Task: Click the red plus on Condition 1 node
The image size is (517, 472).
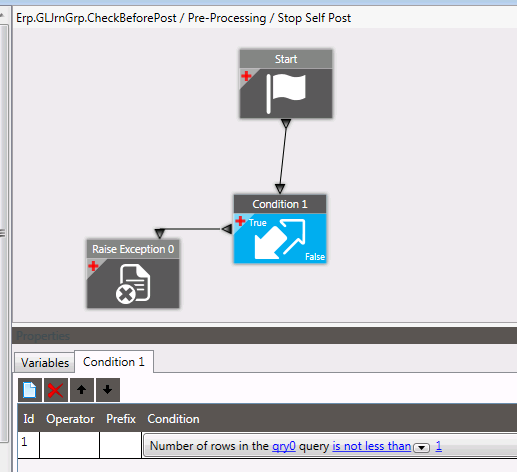Action: pyautogui.click(x=240, y=221)
